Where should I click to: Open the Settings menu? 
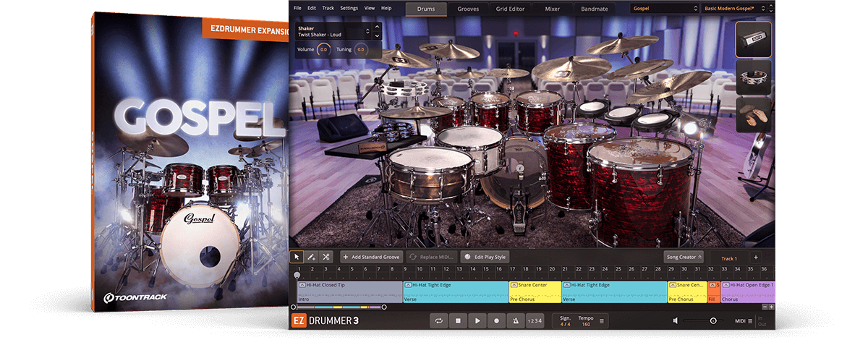coord(349,8)
